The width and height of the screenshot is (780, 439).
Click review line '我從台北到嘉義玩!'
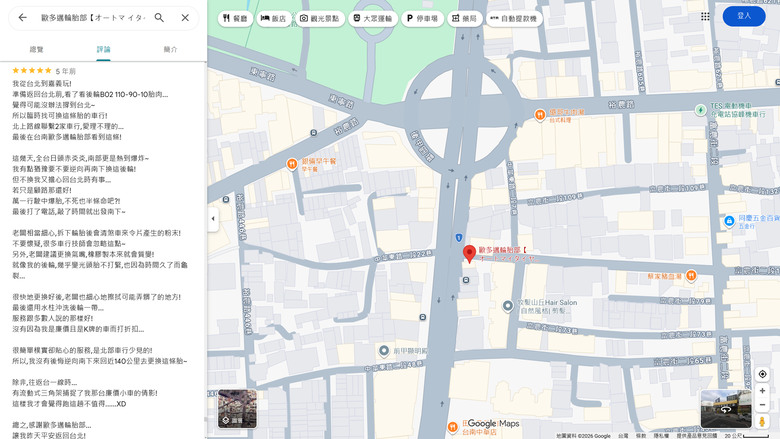pyautogui.click(x=42, y=84)
